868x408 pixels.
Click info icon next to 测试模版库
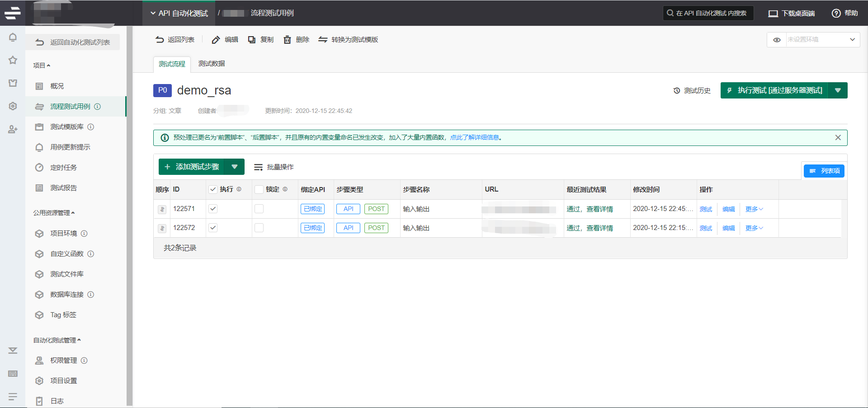coord(90,127)
